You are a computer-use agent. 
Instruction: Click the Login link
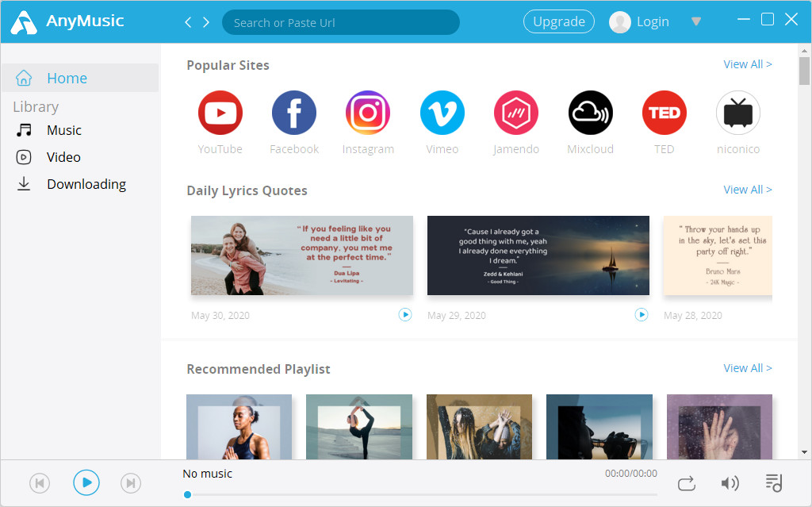coord(653,21)
